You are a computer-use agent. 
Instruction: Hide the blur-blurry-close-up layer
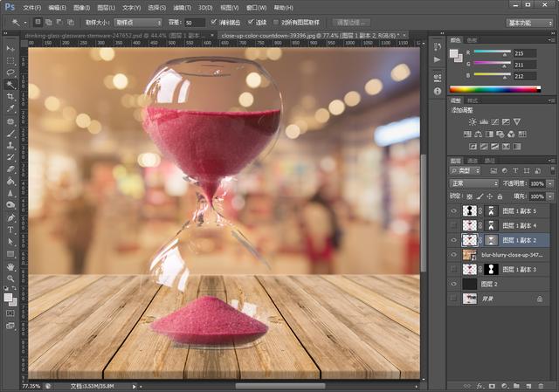[453, 255]
